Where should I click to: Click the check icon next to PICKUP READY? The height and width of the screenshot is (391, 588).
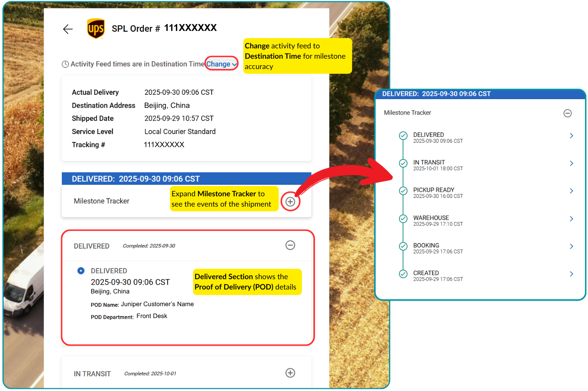[403, 191]
